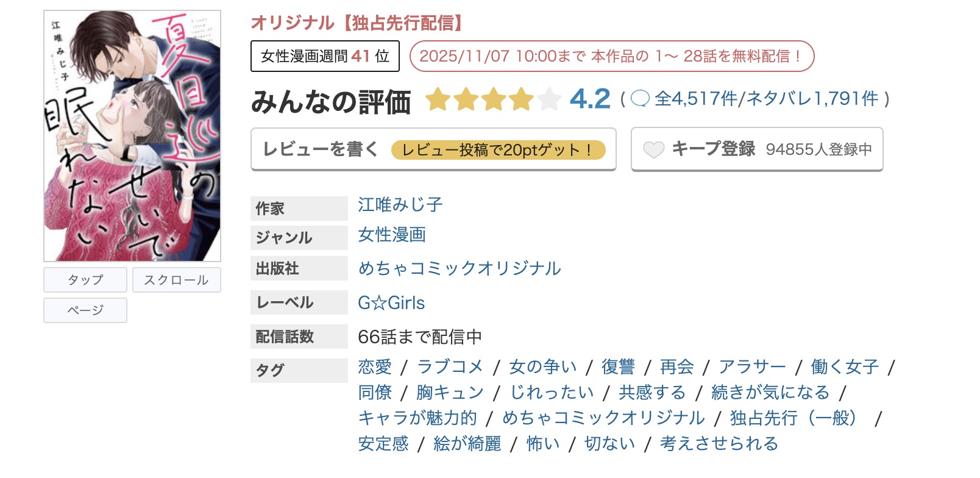
Task: Open the author link 江唯みじ子
Action: coord(399,205)
